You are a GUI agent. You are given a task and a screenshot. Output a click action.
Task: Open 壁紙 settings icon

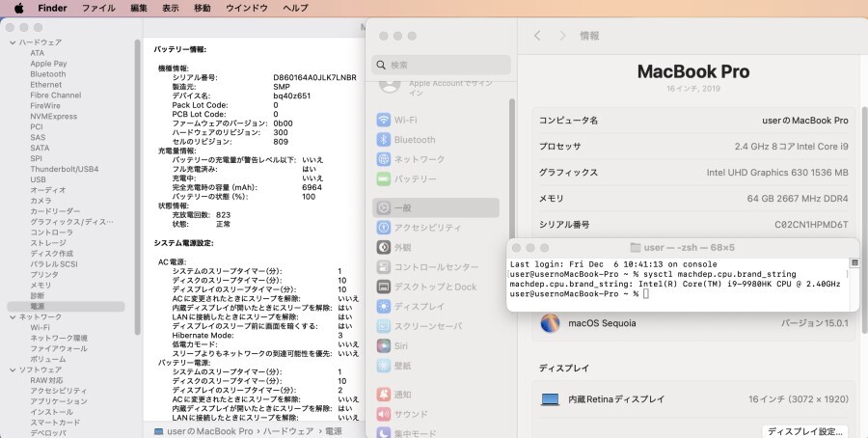(x=384, y=366)
